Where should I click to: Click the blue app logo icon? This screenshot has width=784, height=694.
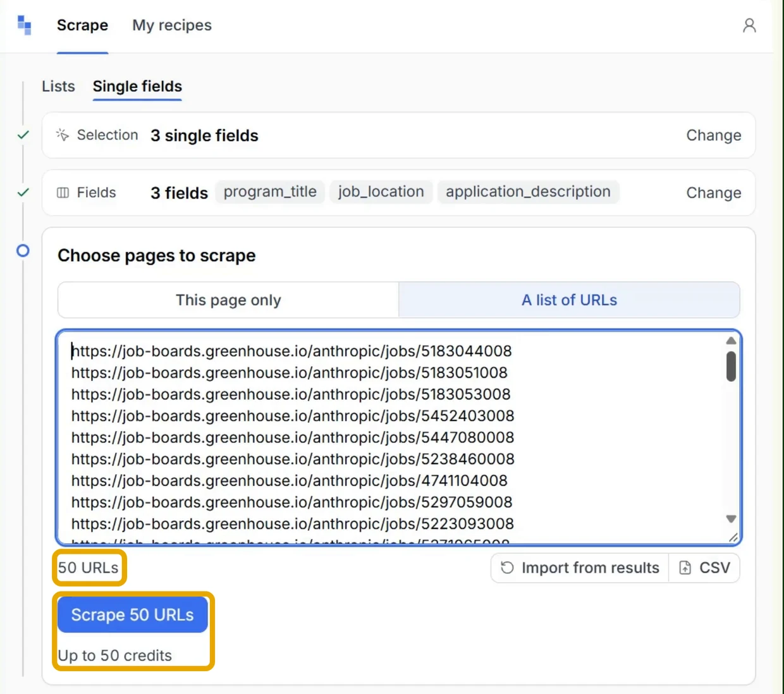25,25
